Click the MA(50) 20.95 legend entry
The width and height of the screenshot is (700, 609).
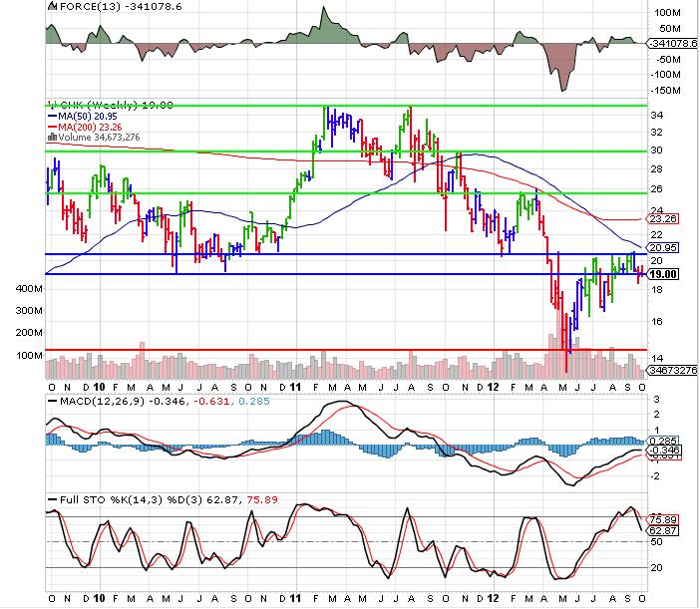pyautogui.click(x=83, y=116)
